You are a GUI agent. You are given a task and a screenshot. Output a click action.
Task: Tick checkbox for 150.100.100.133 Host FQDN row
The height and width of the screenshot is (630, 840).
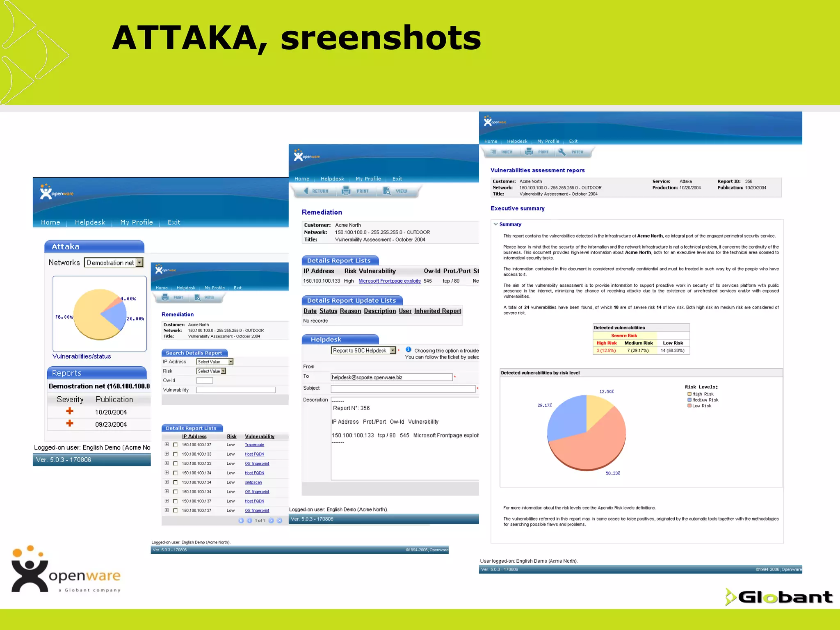pos(176,454)
